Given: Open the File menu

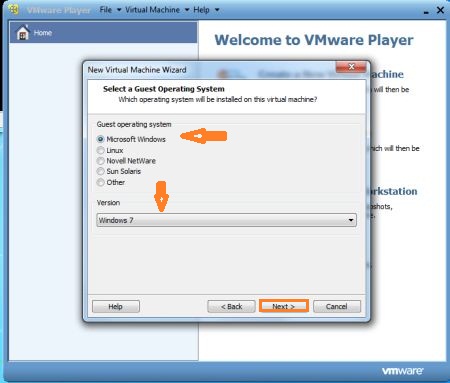Looking at the screenshot, I should (x=106, y=10).
